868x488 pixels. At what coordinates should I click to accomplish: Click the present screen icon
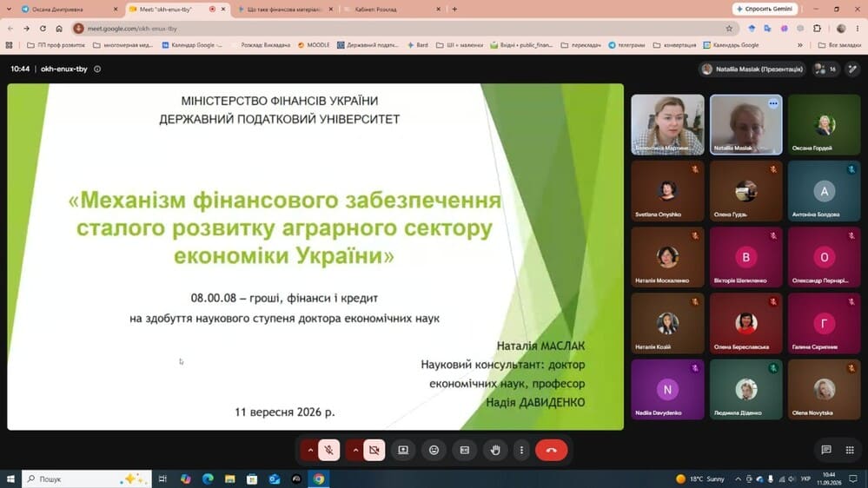pyautogui.click(x=403, y=451)
